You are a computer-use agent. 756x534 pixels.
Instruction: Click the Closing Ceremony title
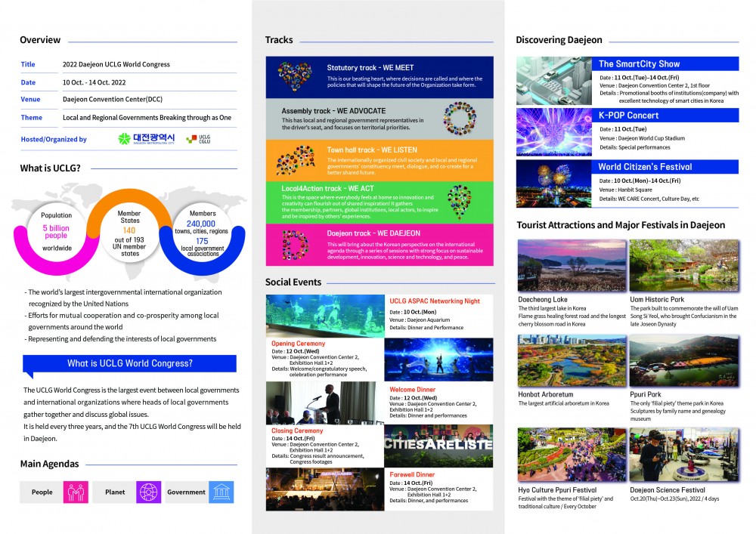(297, 431)
